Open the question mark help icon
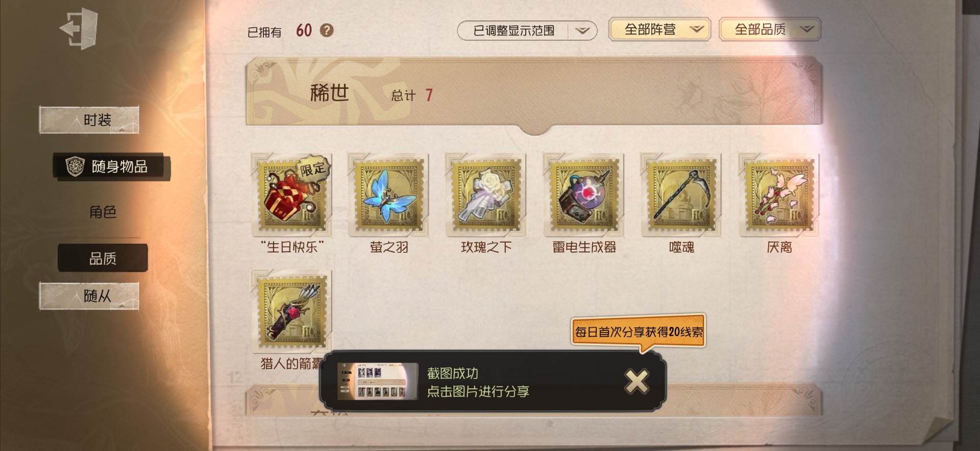 (x=327, y=31)
